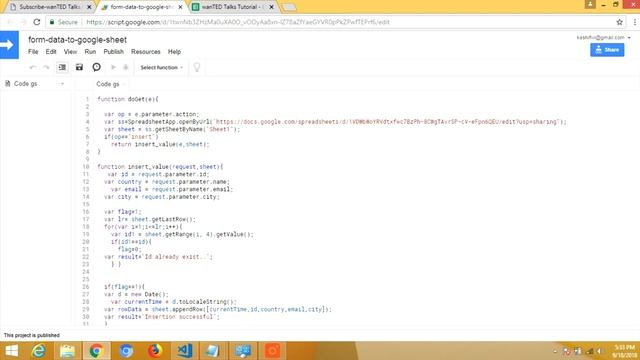
Task: Open the Help menu
Action: click(x=174, y=52)
